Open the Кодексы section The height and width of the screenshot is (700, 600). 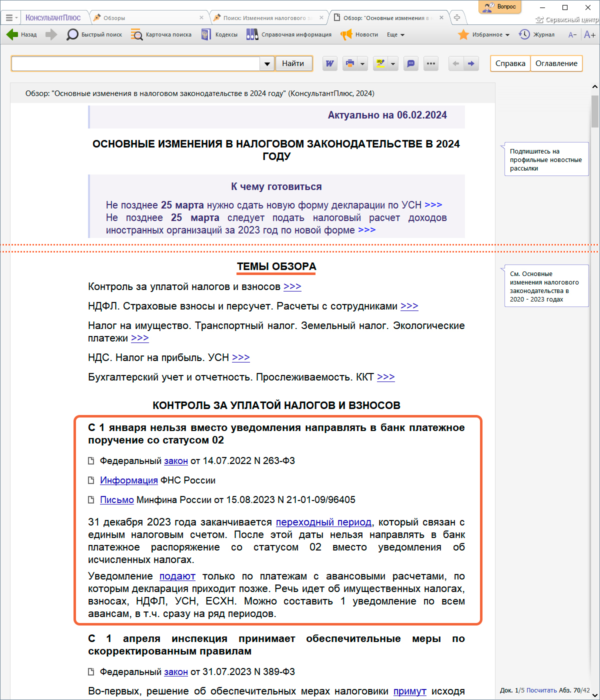pos(219,34)
